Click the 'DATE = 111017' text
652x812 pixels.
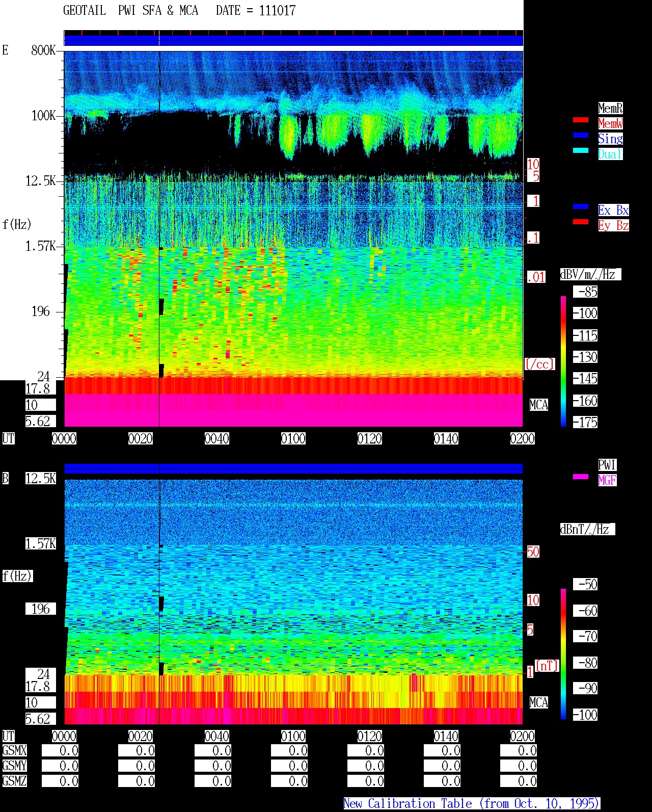click(x=256, y=11)
